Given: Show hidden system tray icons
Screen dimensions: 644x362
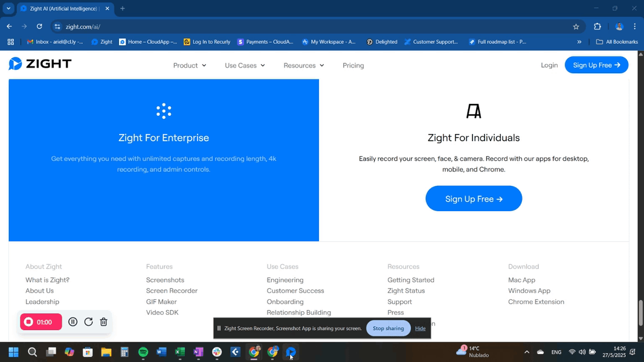Looking at the screenshot, I should point(527,352).
